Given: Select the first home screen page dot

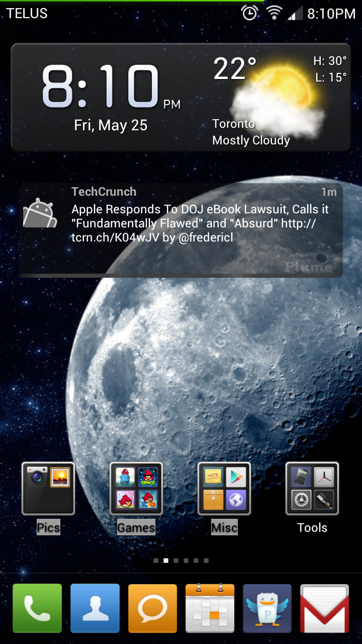Looking at the screenshot, I should click(x=156, y=560).
